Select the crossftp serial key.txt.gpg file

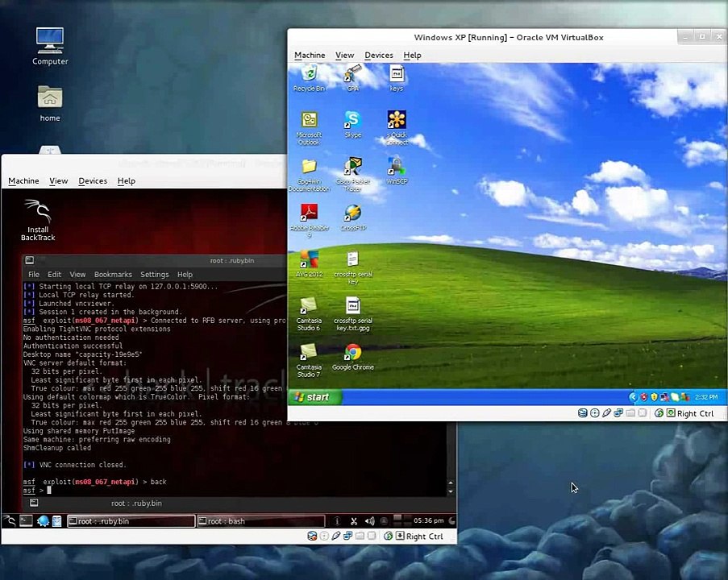pyautogui.click(x=353, y=314)
